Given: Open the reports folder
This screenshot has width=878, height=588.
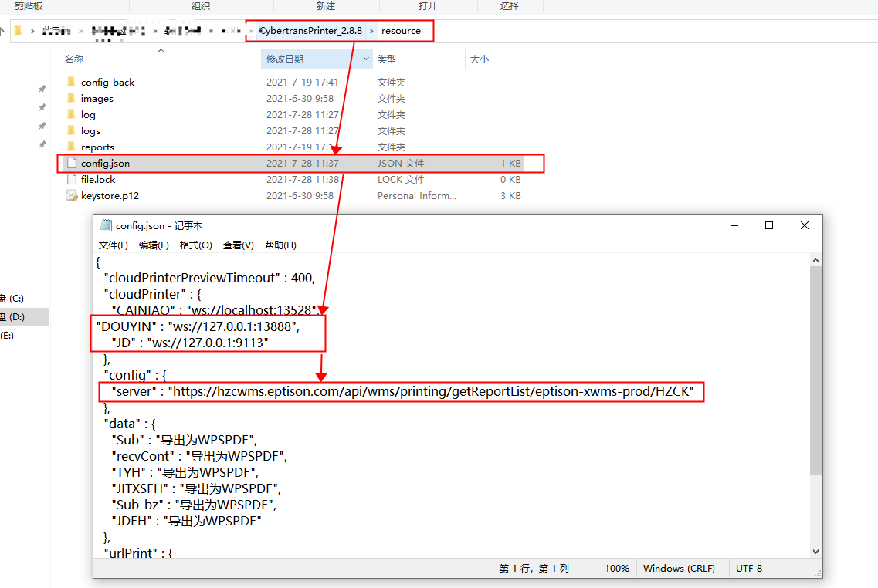Looking at the screenshot, I should tap(97, 147).
